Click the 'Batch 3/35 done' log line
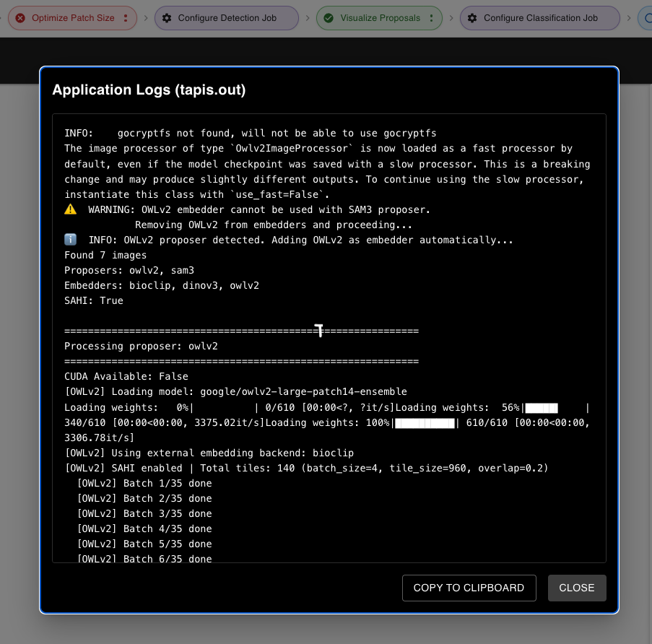 coord(144,513)
